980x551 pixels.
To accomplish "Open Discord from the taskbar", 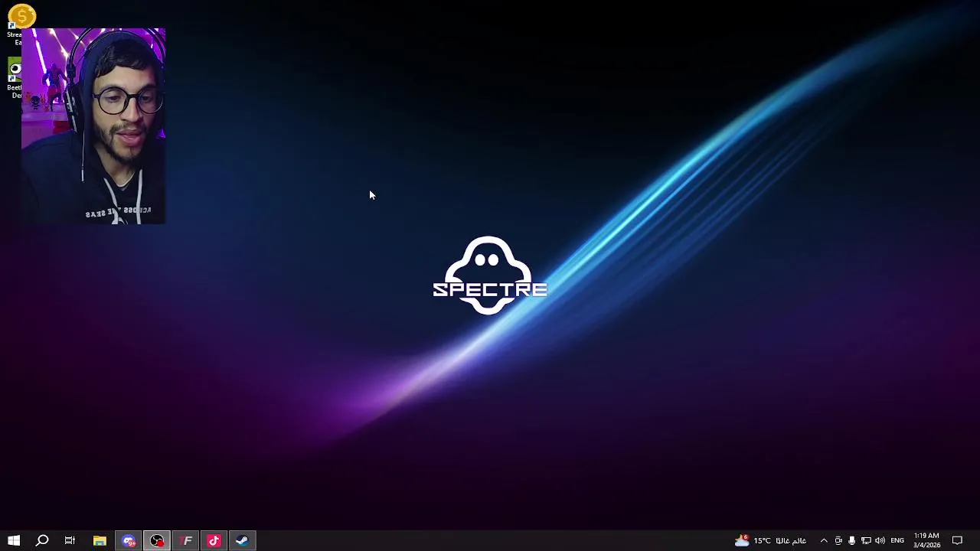I will pyautogui.click(x=128, y=541).
